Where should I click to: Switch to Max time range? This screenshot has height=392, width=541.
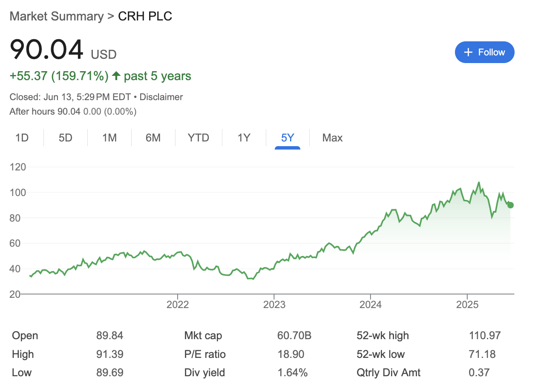point(332,138)
